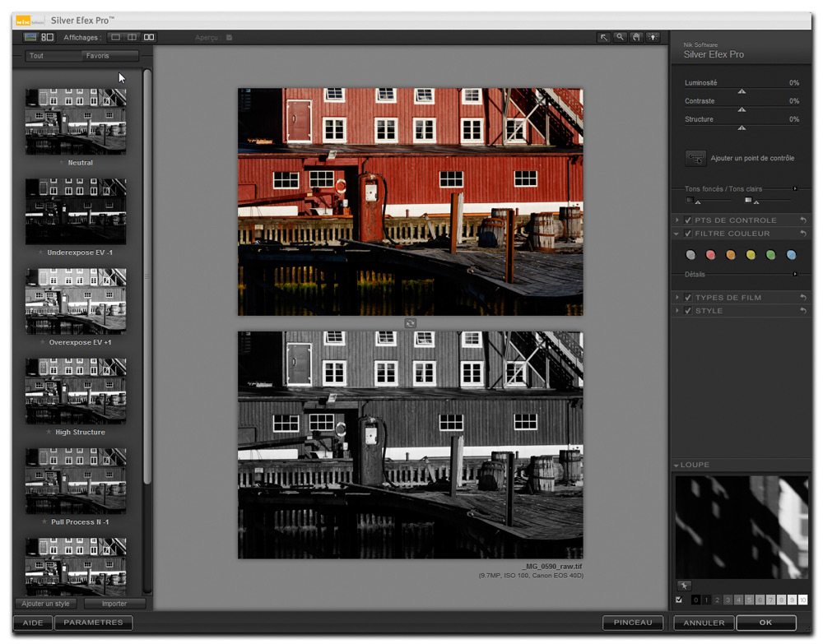Select zone 5 in the zone system bar
Screen dimensions: 823x644
pos(750,600)
